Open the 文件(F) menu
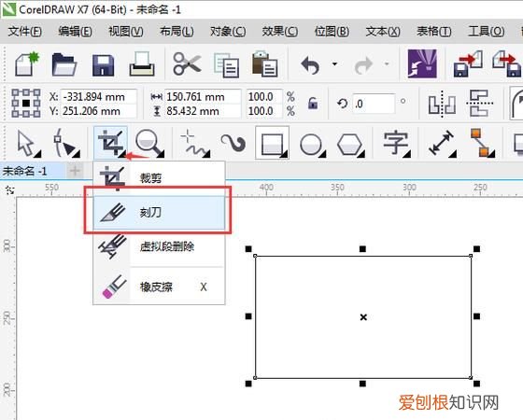 [x=25, y=32]
